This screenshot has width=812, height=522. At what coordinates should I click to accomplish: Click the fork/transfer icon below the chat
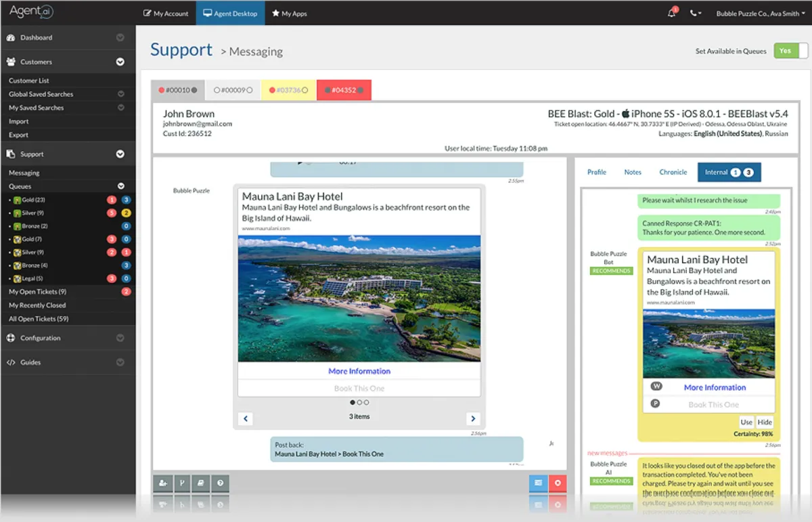point(181,483)
